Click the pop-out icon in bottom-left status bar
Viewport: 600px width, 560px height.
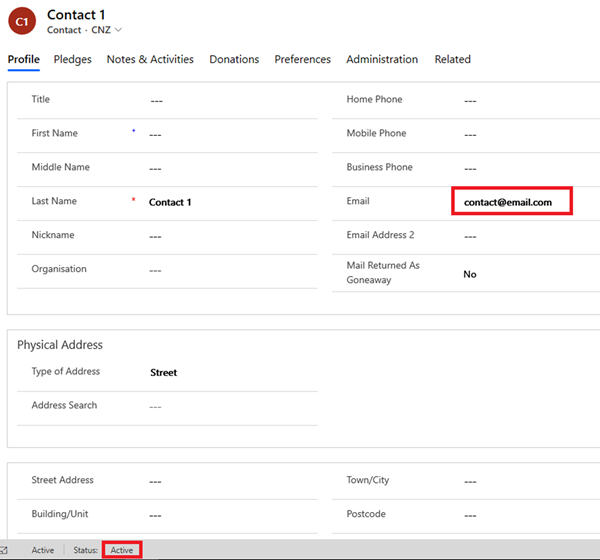tap(4, 550)
